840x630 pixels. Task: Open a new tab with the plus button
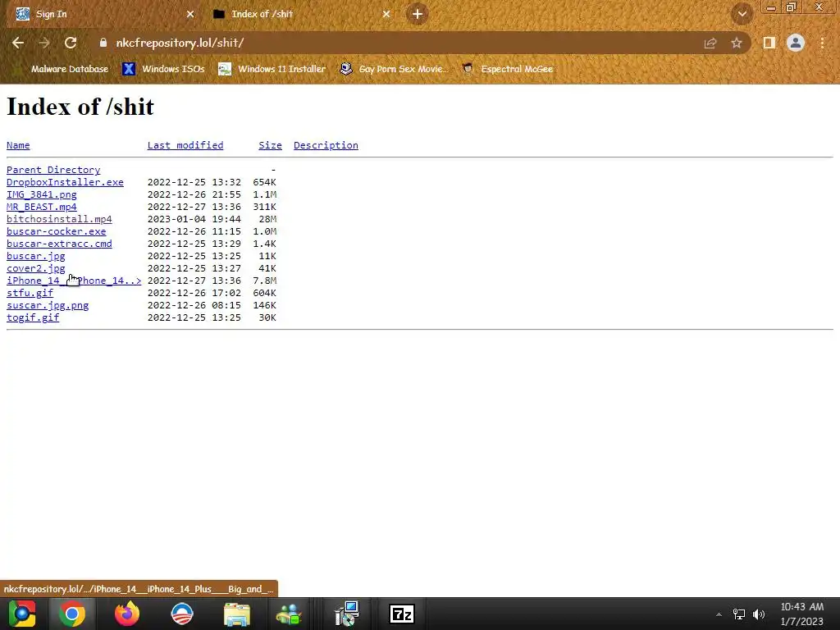418,14
